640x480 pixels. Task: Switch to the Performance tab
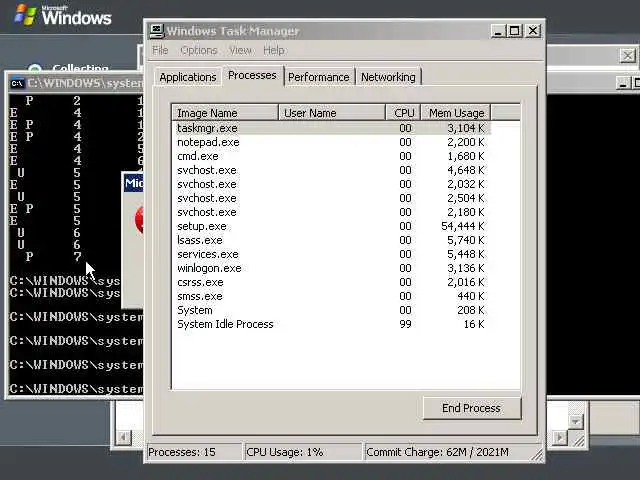coord(319,77)
